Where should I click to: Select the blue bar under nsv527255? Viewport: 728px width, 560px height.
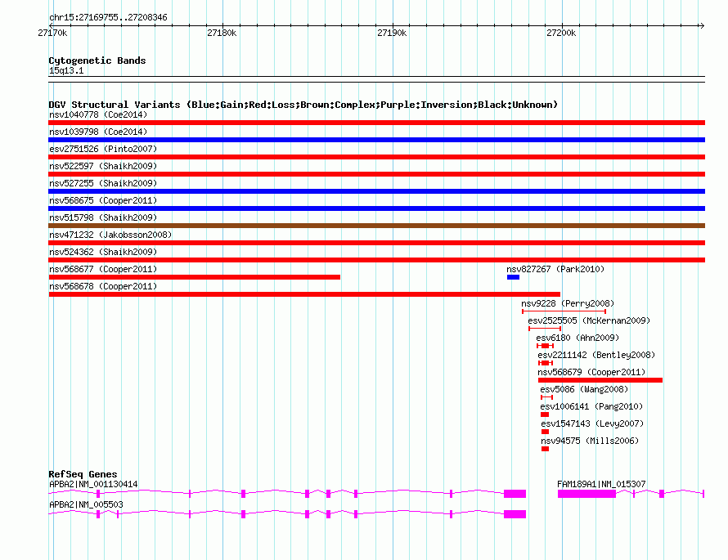376,191
